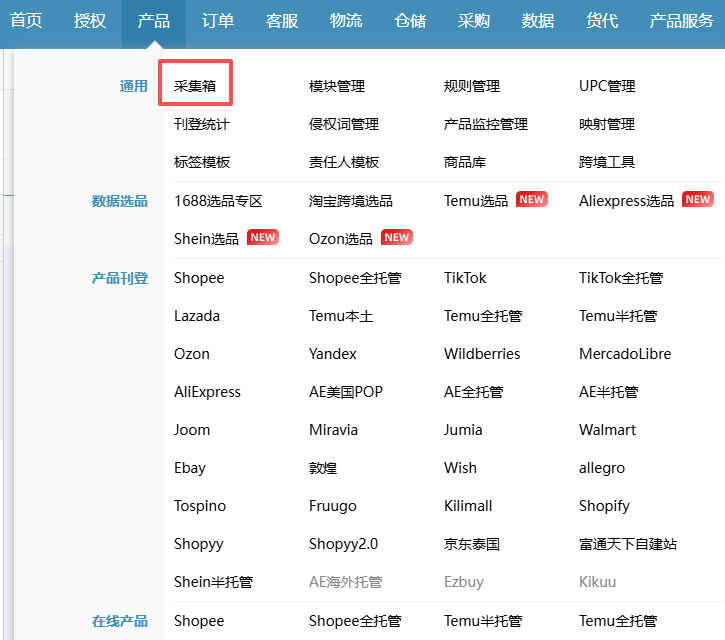Screen dimensions: 725x640
Task: Go to 跨境工具 menu item
Action: [607, 162]
